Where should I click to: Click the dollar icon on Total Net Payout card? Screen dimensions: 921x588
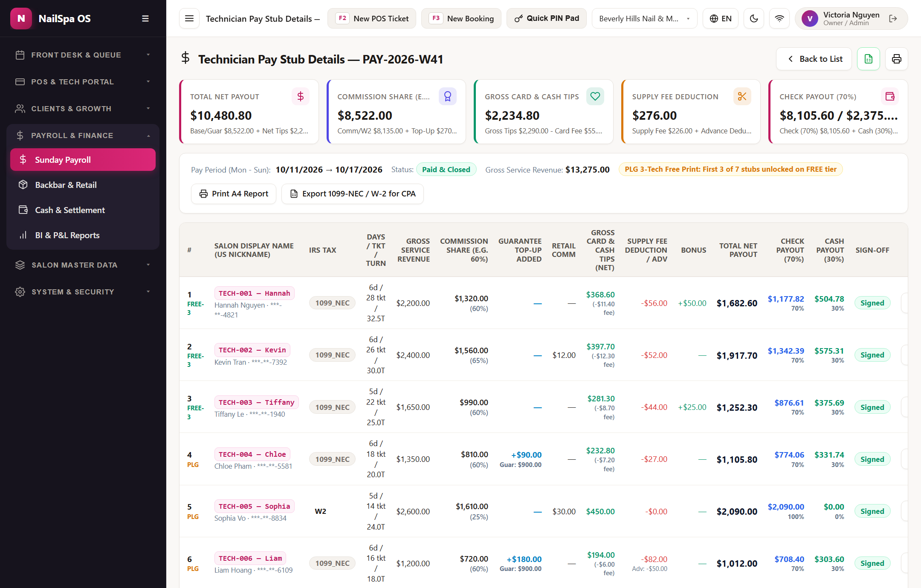point(301,96)
